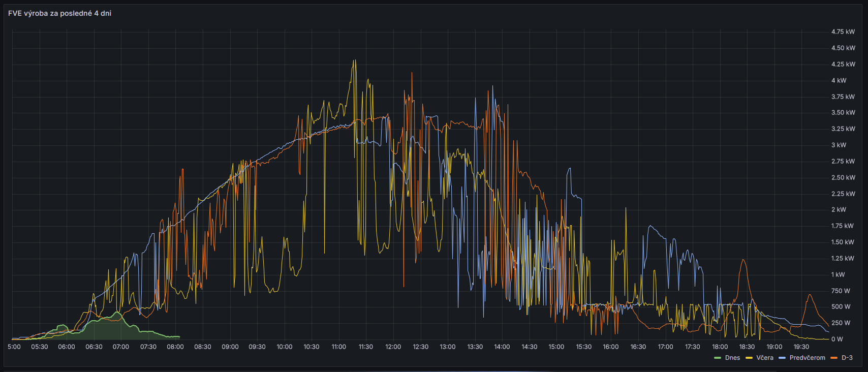The image size is (868, 372).
Task: Open the orange D-3 color swatch
Action: pos(834,358)
